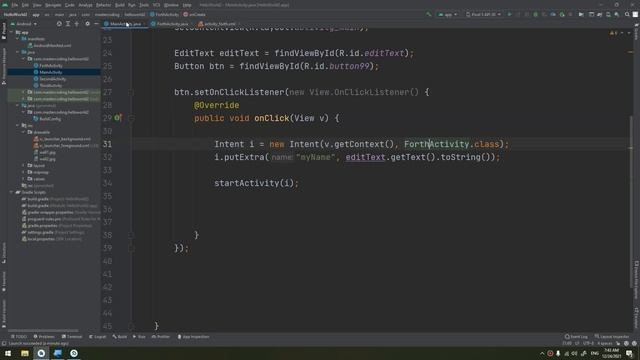The height and width of the screenshot is (360, 640).
Task: Open the Navigate menu
Action: click(53, 5)
